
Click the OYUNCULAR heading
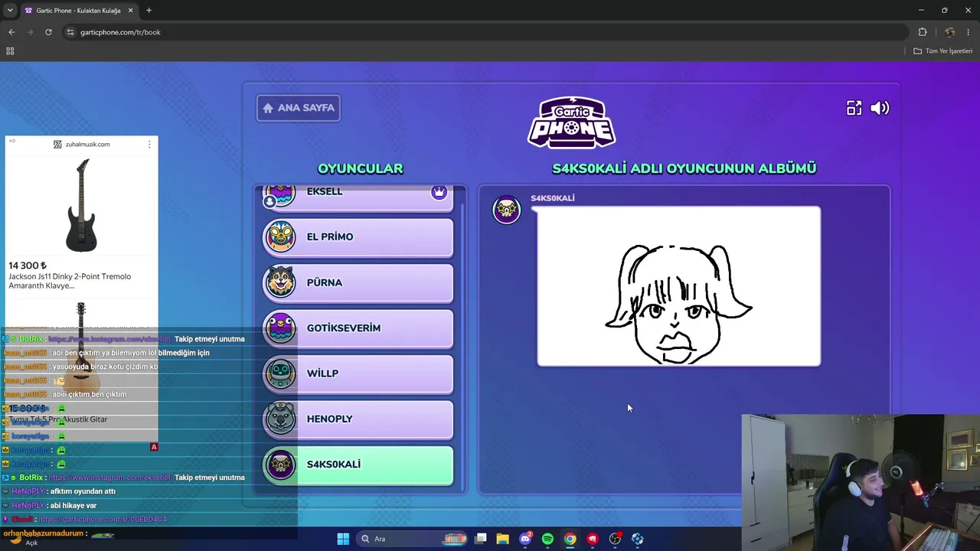360,168
